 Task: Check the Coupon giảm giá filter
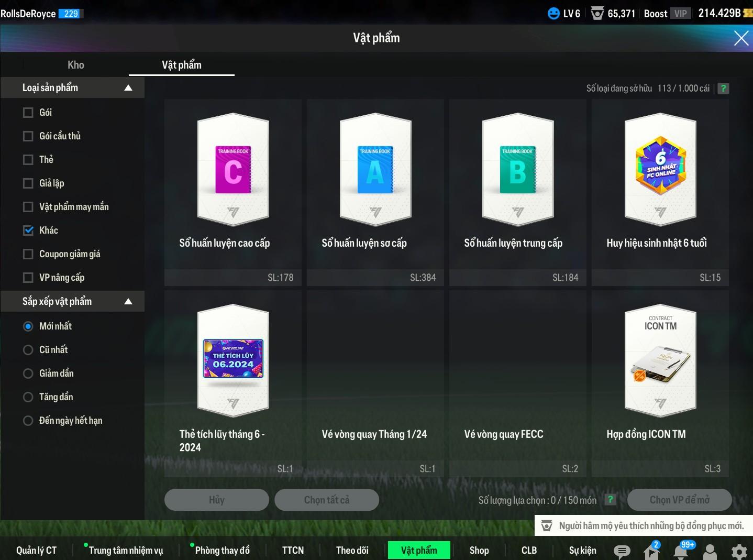pos(28,254)
